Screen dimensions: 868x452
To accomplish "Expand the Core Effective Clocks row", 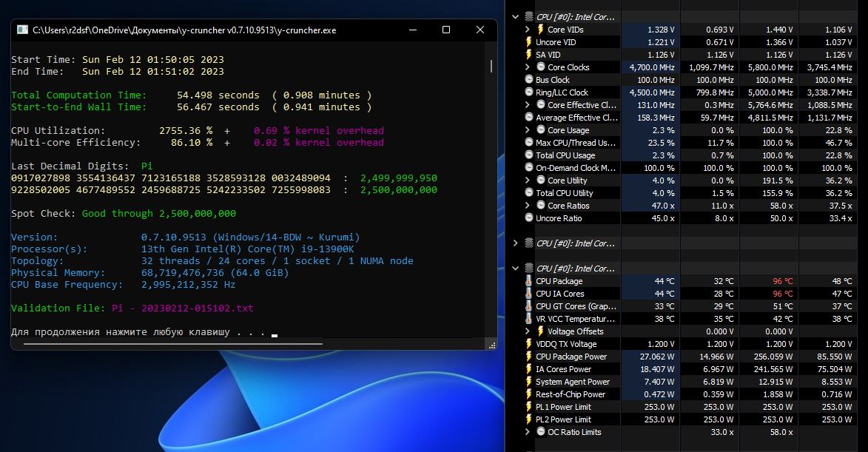I will pyautogui.click(x=528, y=105).
